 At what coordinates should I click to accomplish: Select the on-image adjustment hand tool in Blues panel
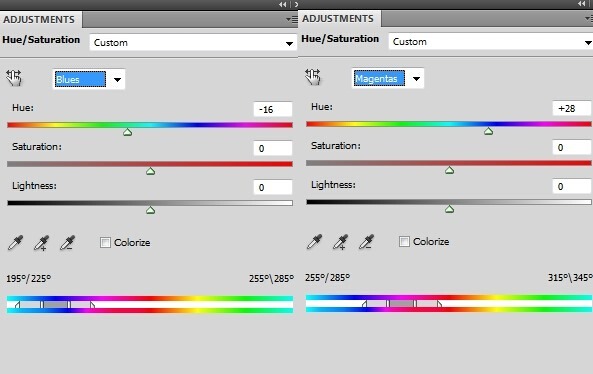coord(14,78)
